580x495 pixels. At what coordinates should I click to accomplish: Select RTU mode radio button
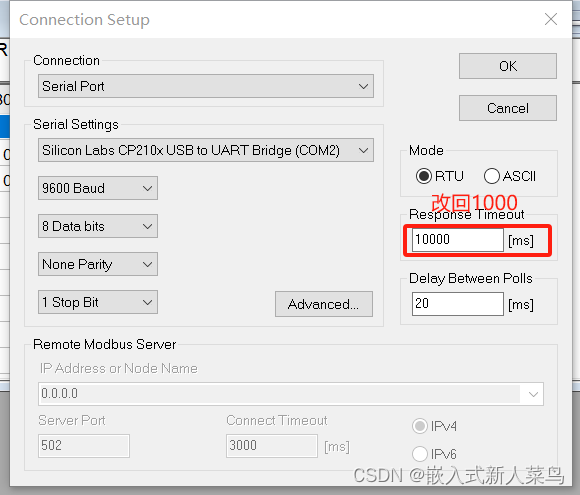tap(424, 176)
